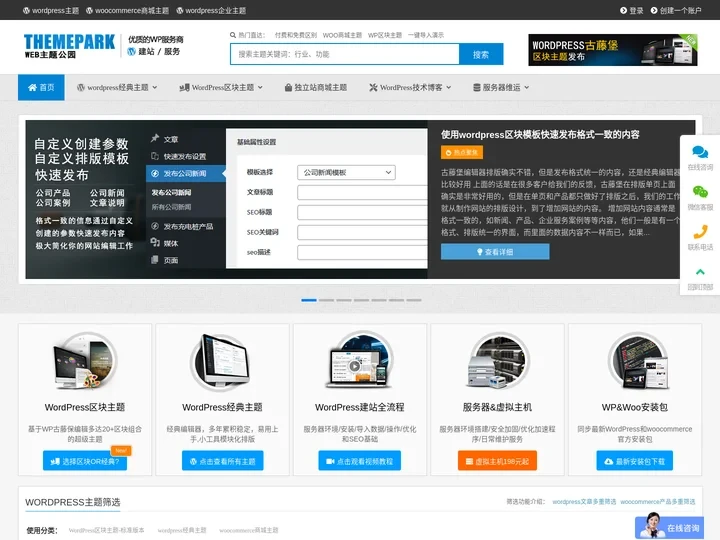Viewport: 720px width, 540px height.
Task: Click the 点击查看所有主题 button
Action: (222, 461)
